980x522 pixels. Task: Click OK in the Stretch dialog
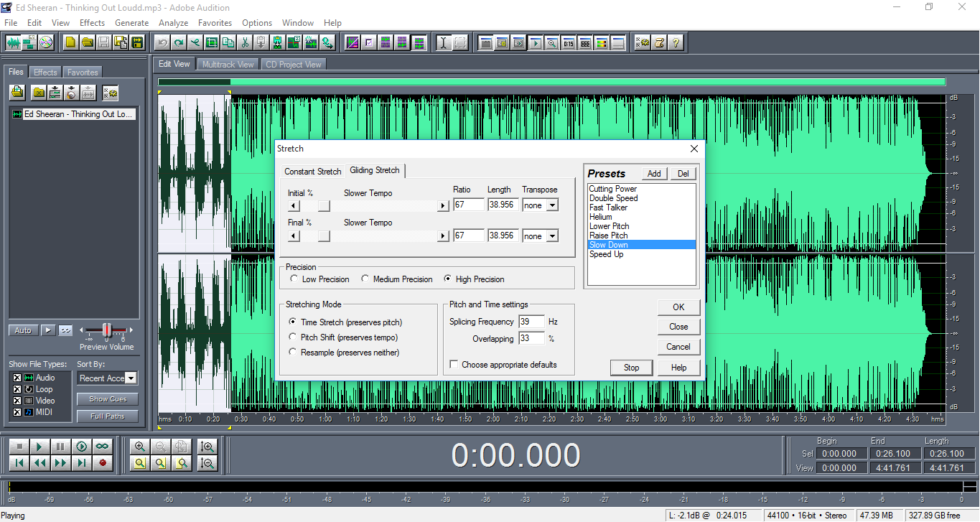tap(678, 307)
